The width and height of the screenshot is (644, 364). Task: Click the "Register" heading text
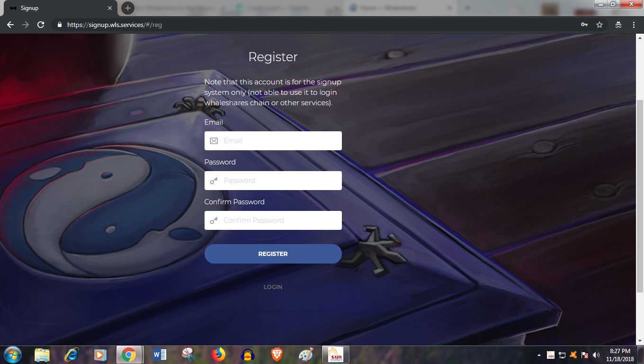click(x=273, y=57)
